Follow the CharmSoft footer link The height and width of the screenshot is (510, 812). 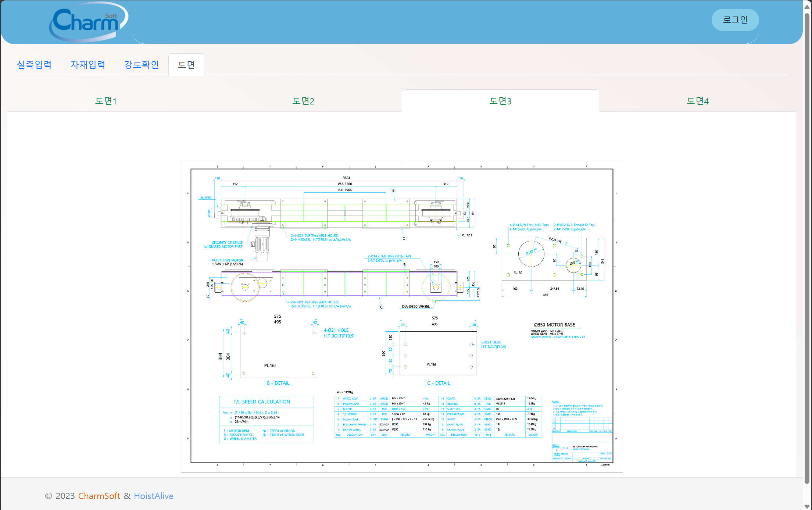click(99, 496)
